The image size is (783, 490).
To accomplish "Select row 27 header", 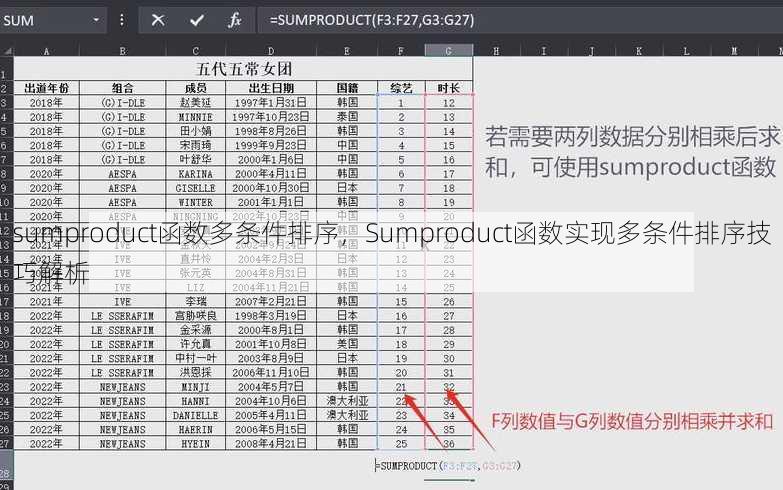I will point(6,444).
